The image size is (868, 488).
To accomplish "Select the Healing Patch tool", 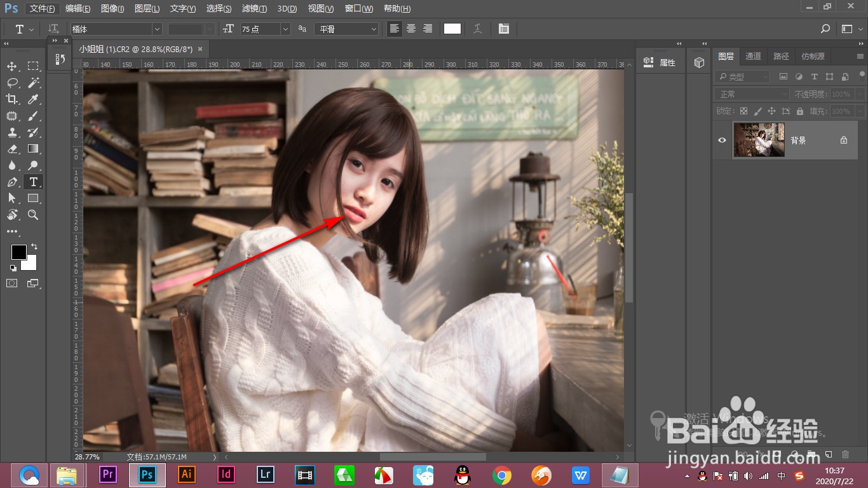I will click(x=12, y=116).
